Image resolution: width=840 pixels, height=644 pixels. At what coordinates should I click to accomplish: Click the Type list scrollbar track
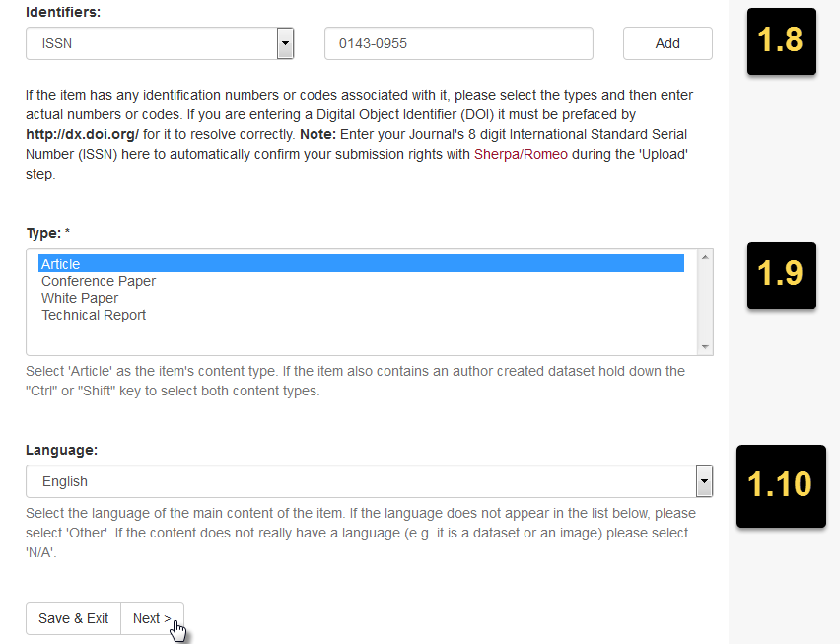click(x=705, y=303)
